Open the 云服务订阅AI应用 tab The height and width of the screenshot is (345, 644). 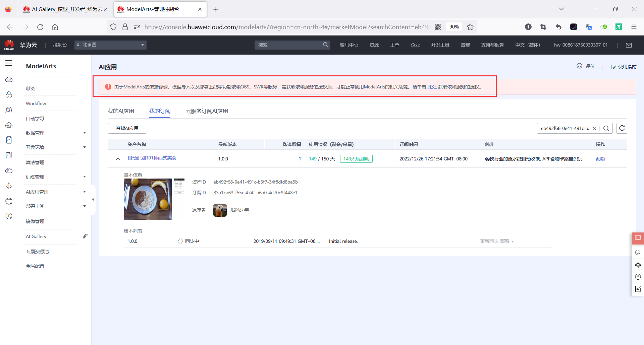[x=207, y=111]
